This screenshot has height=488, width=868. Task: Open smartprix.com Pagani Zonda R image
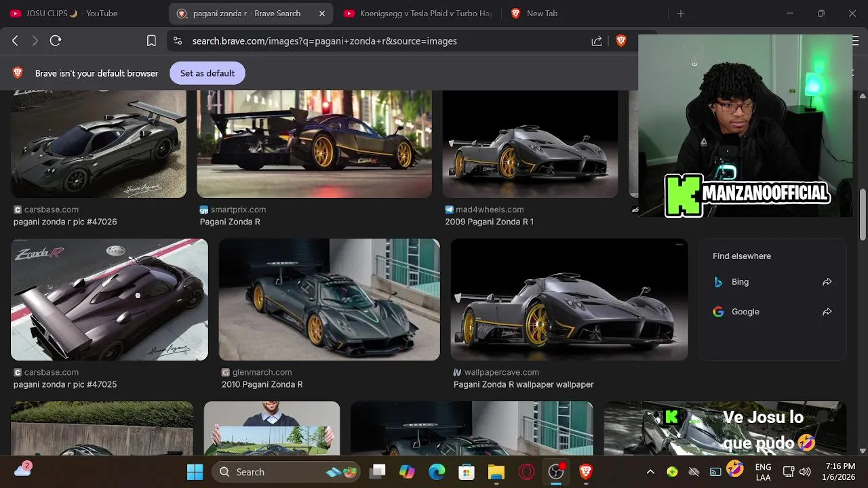[x=314, y=144]
